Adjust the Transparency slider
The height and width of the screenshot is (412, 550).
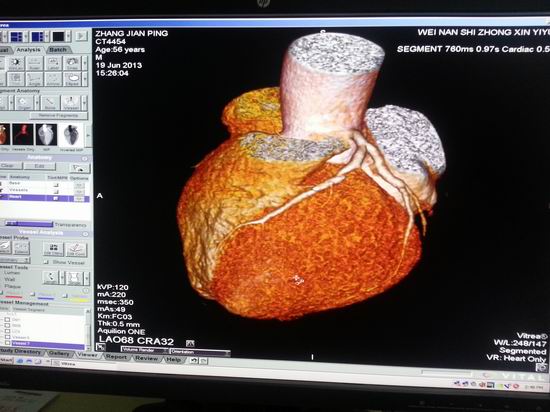tap(29, 224)
